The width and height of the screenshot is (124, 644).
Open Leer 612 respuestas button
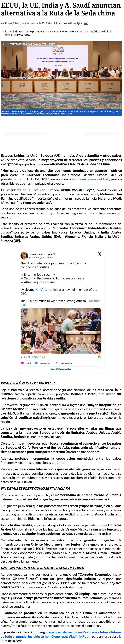(61, 369)
